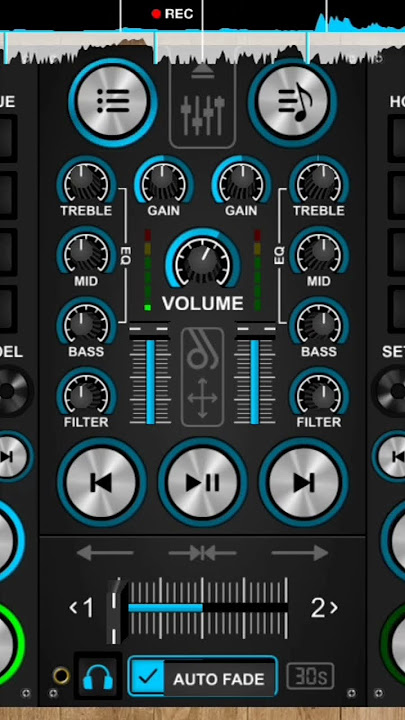Screen dimensions: 405x720
Task: Click the central VOLUME knob
Action: coord(202,261)
